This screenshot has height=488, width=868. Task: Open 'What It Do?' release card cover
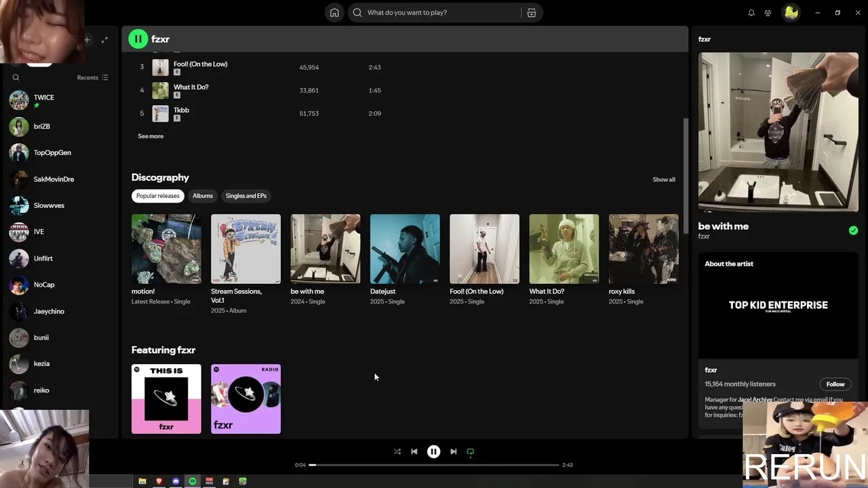564,249
